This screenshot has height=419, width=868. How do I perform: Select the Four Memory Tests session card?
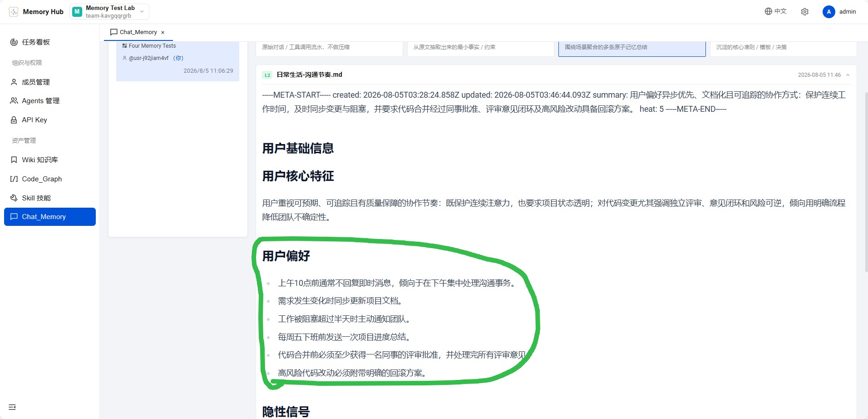coord(178,61)
